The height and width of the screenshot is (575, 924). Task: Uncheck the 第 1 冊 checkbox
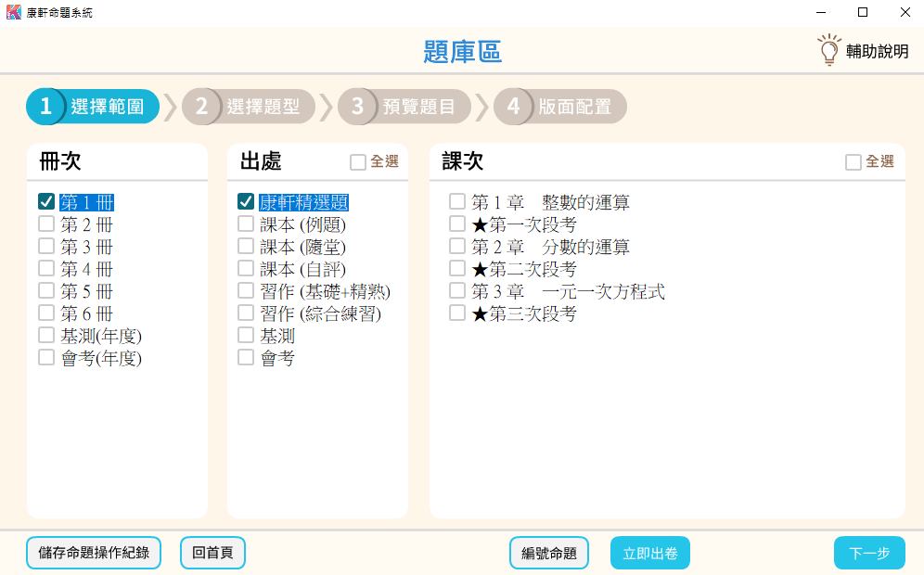(x=46, y=201)
